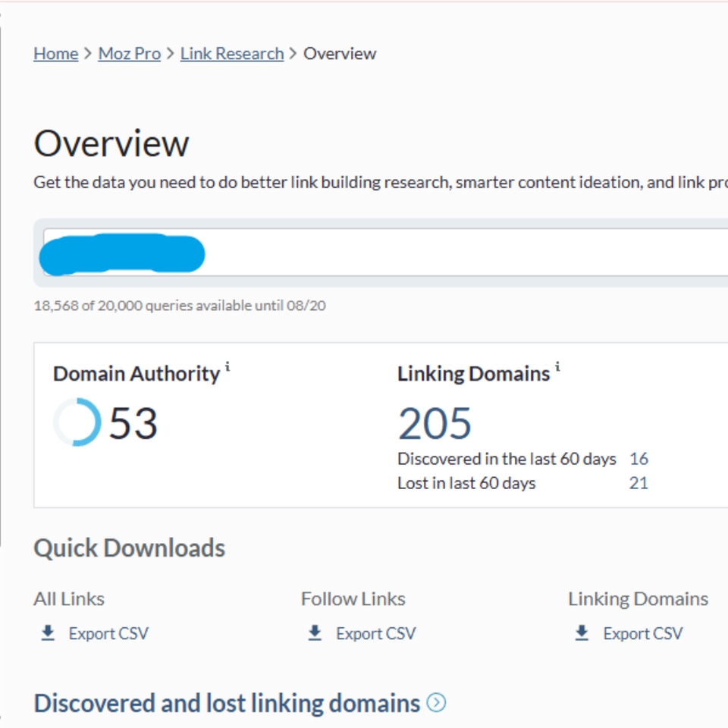Screen dimensions: 728x728
Task: Click the discovered domains count 16
Action: [639, 458]
